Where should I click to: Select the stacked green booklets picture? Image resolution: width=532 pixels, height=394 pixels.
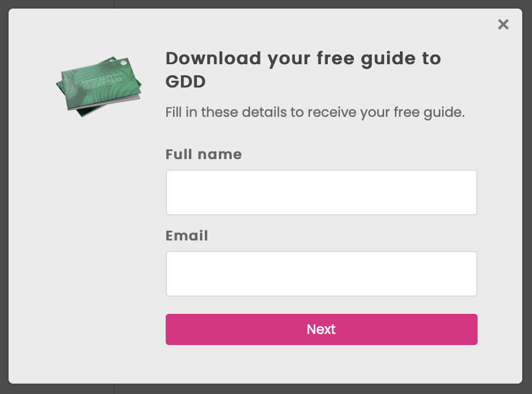98,86
